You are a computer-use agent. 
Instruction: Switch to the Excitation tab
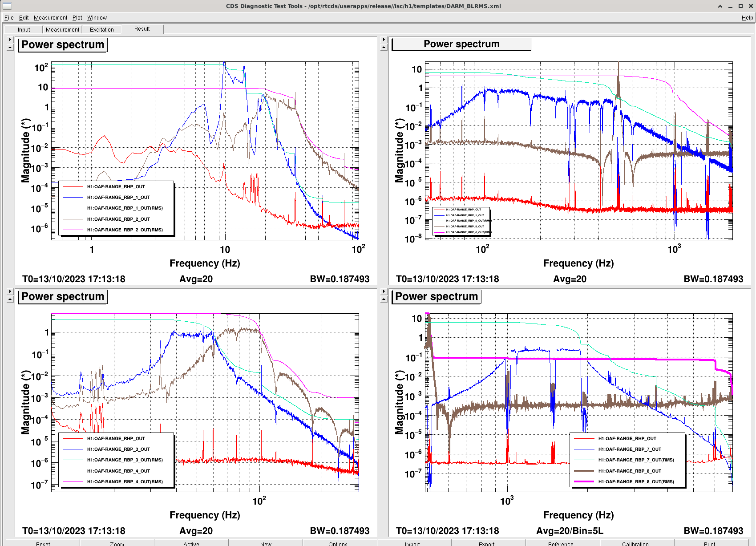(101, 30)
